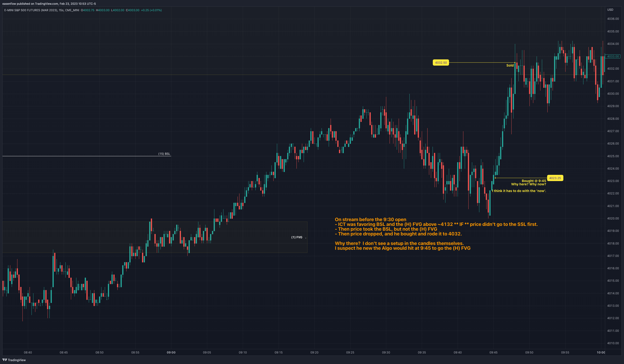Click the high value H4003.00
624x364 pixels.
point(102,10)
